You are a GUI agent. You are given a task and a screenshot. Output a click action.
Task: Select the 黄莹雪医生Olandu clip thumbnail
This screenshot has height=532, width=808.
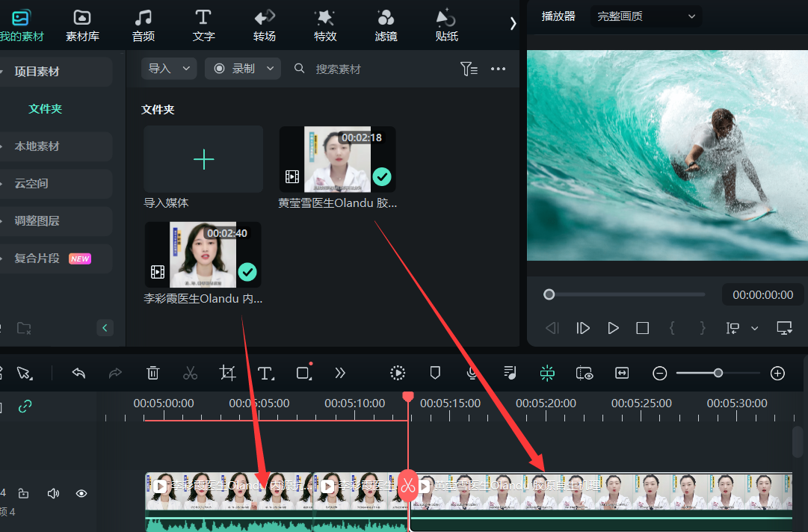click(x=338, y=159)
